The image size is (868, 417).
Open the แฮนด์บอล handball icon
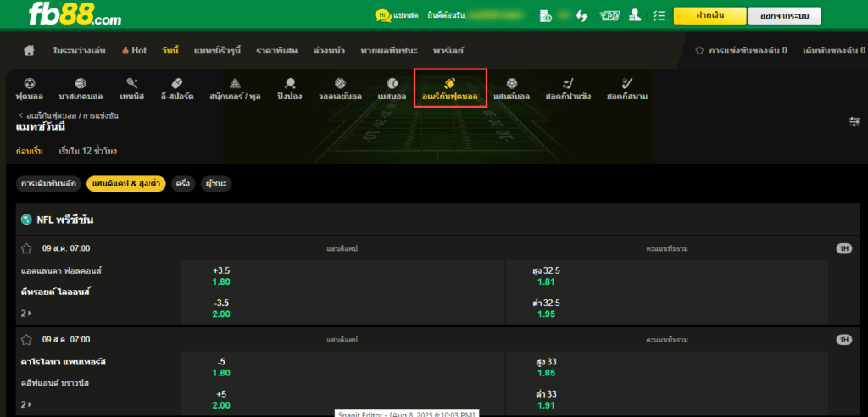point(511,84)
